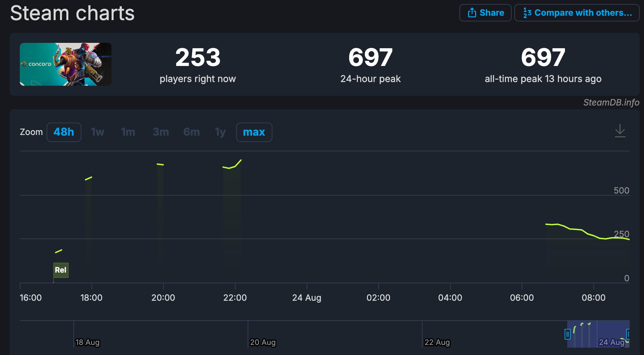Select the 48h zoom range

coord(64,132)
